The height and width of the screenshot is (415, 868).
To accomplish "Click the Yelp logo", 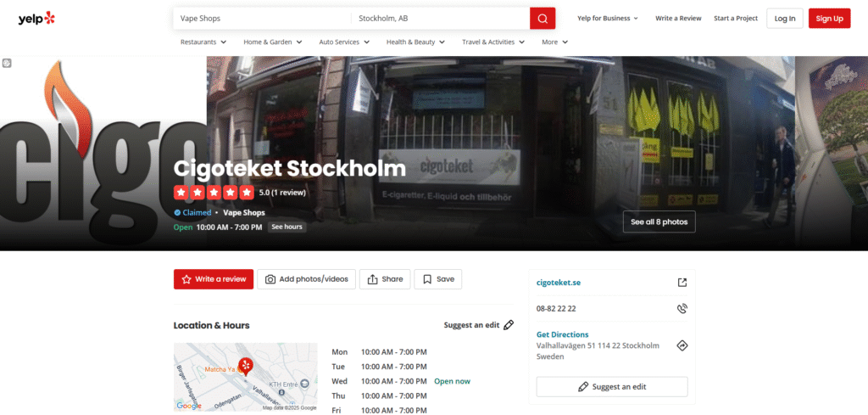I will tap(36, 19).
